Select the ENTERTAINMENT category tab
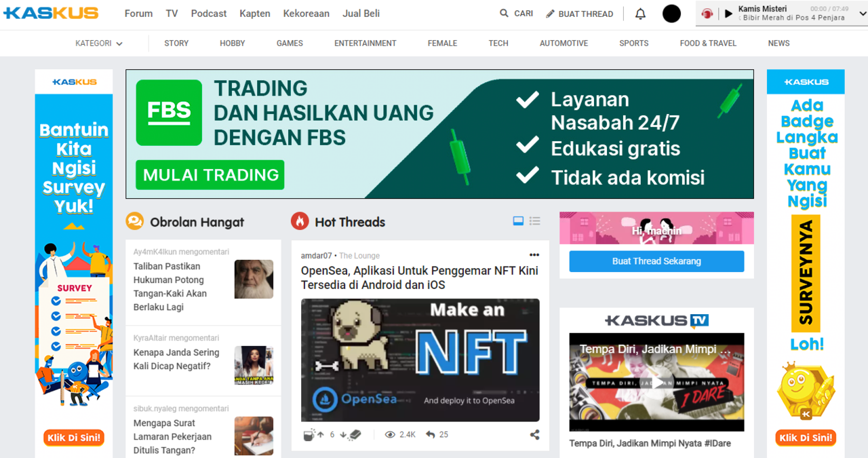 point(366,43)
